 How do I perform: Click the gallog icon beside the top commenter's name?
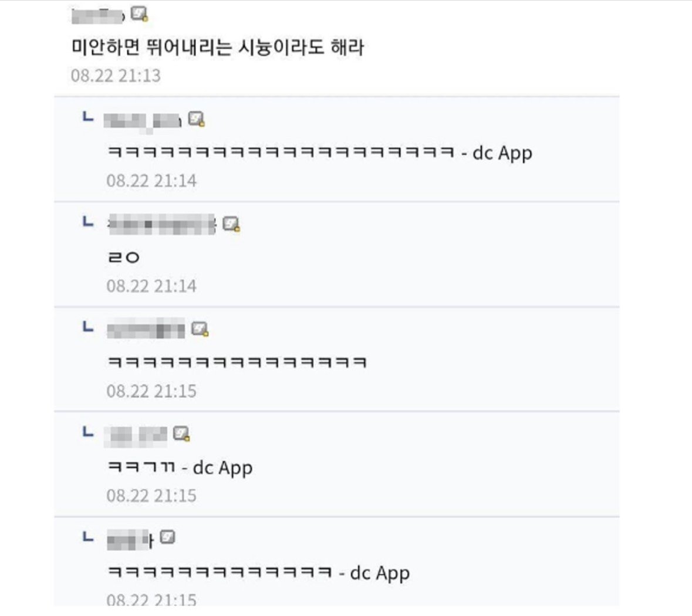pyautogui.click(x=139, y=13)
